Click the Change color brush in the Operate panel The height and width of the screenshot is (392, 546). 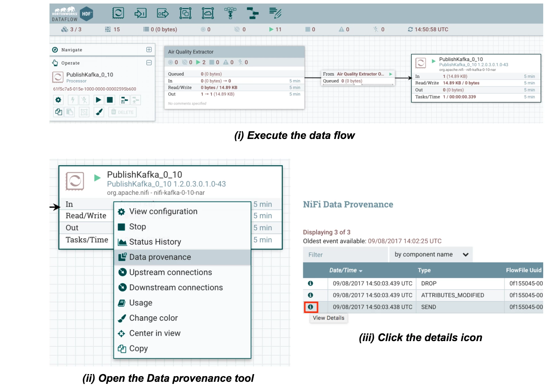click(99, 112)
